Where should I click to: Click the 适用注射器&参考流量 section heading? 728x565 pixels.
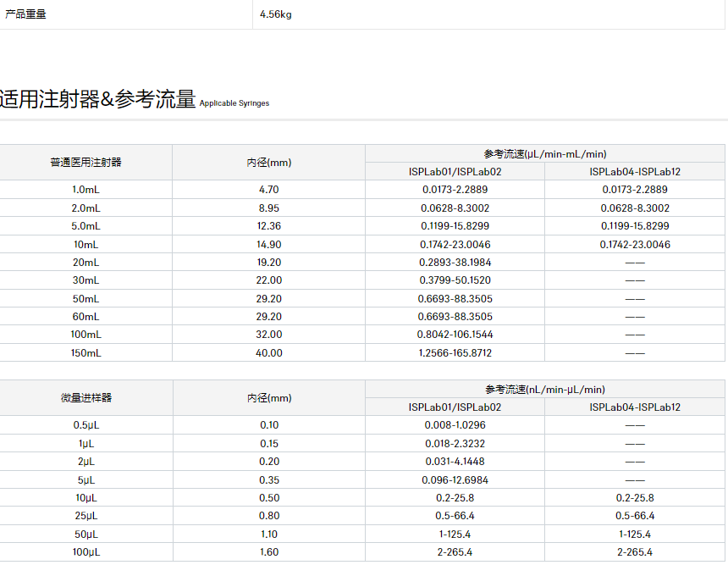tap(97, 99)
